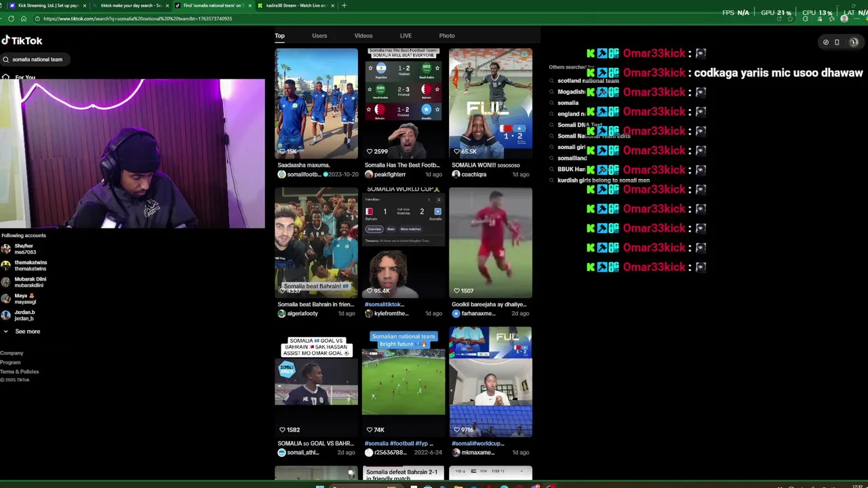Open Maya mayaxogi followed account

click(x=18, y=299)
